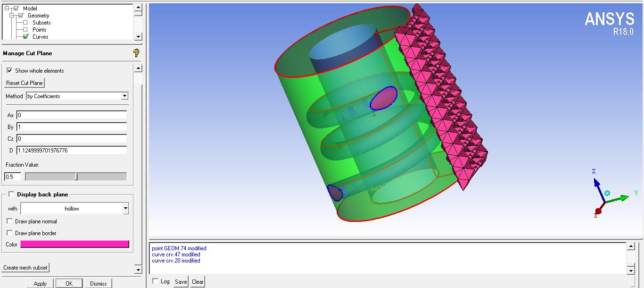Click the cyan isometric view sphere on the triad

pos(608,193)
